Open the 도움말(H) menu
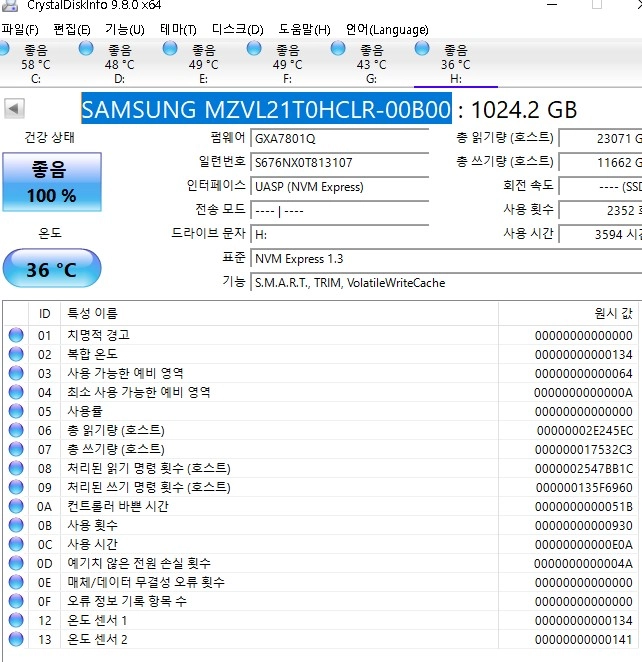The image size is (642, 662). point(304,30)
